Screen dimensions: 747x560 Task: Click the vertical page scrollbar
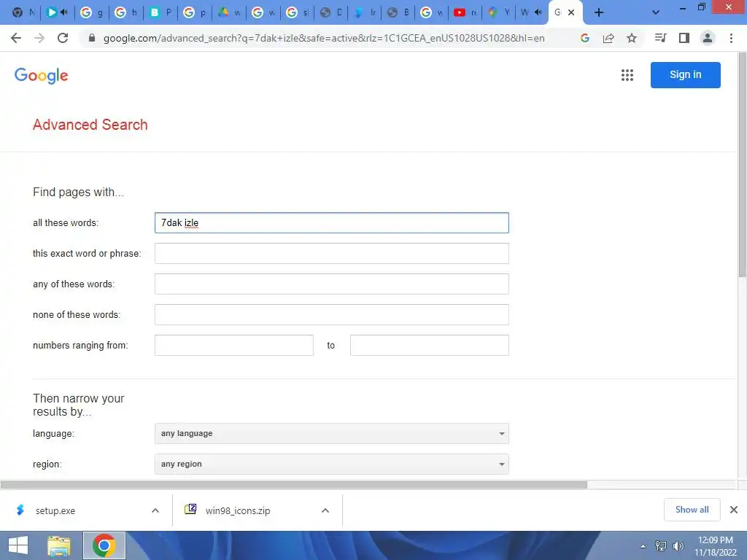(742, 164)
